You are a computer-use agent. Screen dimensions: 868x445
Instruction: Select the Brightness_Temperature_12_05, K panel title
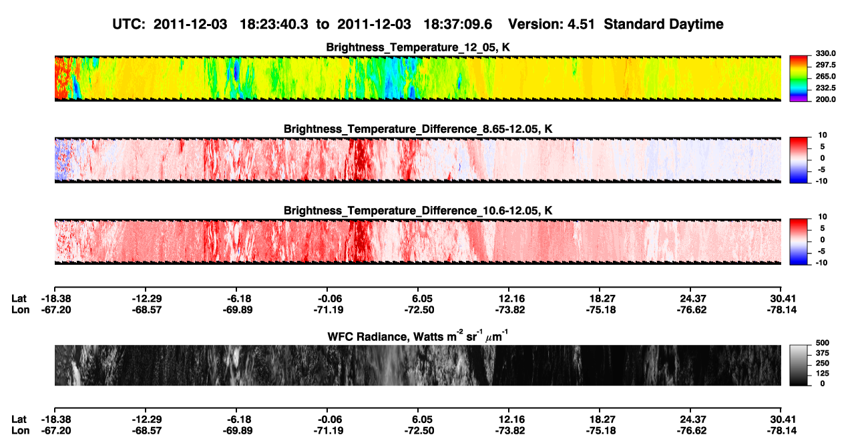[x=419, y=47]
